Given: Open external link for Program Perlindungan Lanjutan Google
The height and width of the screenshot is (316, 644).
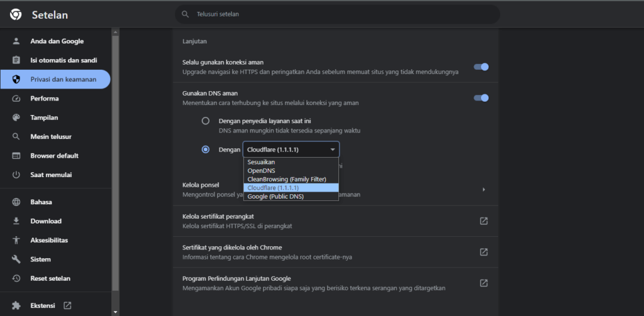Looking at the screenshot, I should coord(484,283).
